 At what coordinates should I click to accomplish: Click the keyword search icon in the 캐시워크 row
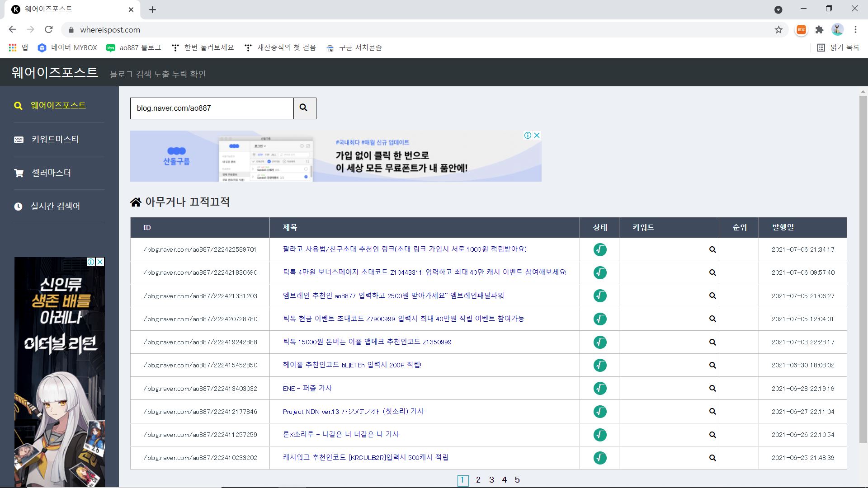tap(712, 458)
